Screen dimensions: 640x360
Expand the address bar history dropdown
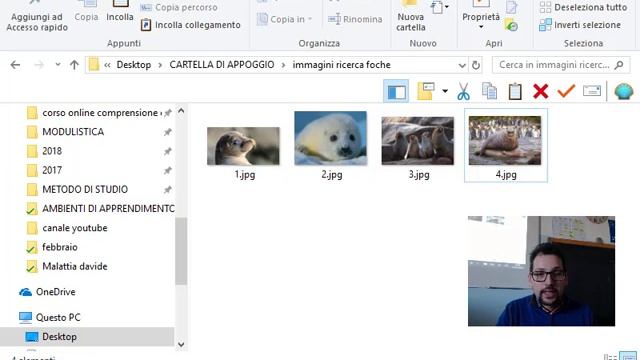coord(462,65)
